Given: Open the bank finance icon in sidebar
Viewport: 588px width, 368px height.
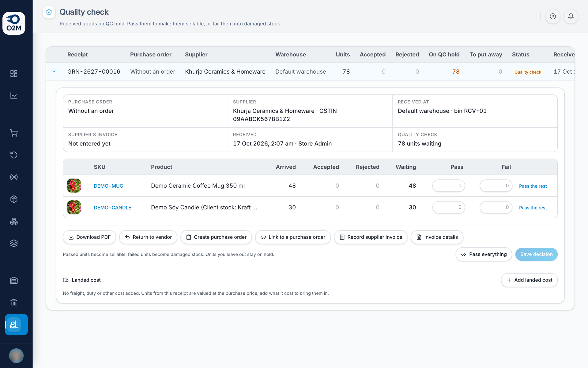Looking at the screenshot, I should (x=14, y=303).
